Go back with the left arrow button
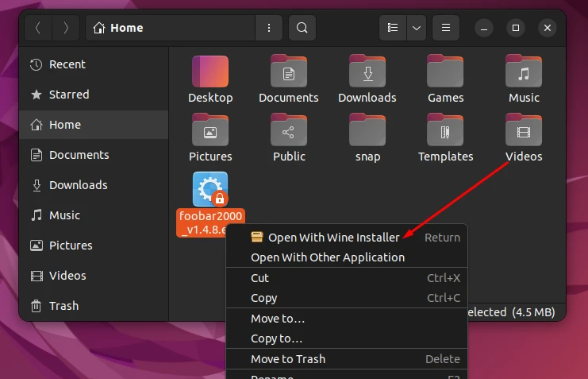588x379 pixels. [x=38, y=28]
